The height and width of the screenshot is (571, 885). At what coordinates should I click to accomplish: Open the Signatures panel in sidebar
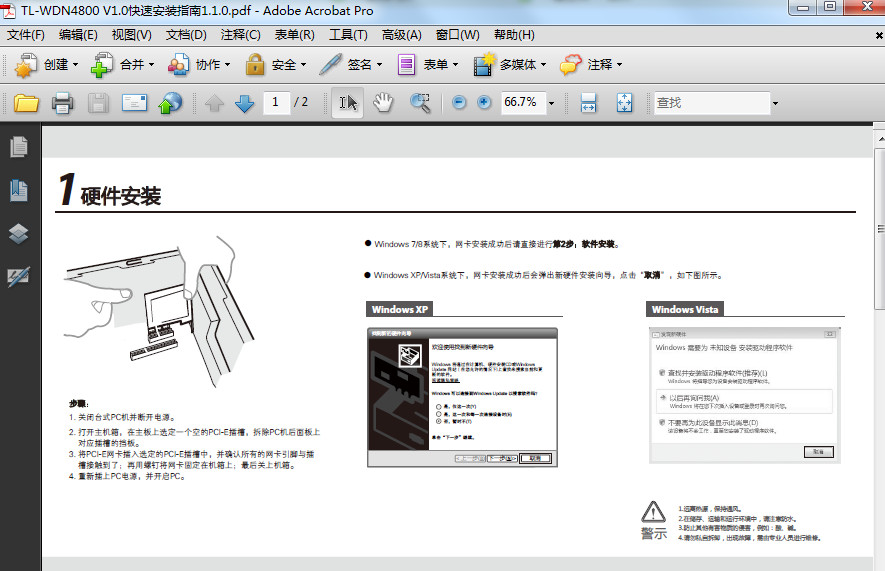19,276
